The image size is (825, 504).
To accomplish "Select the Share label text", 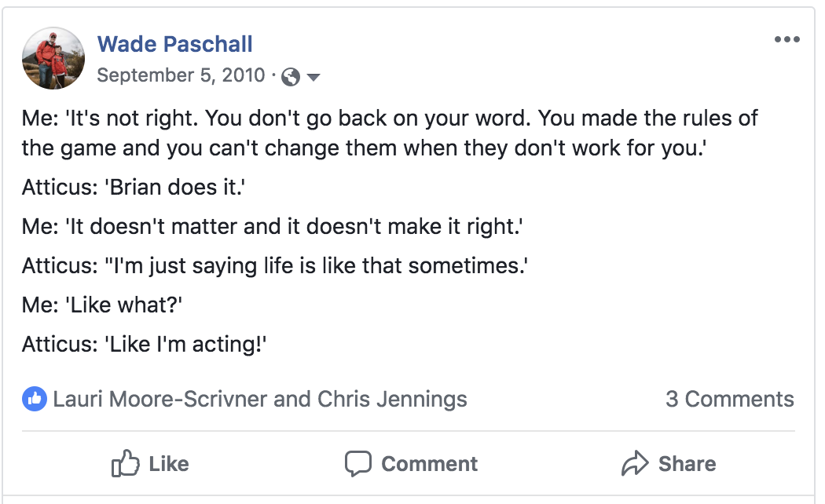I will coord(687,464).
